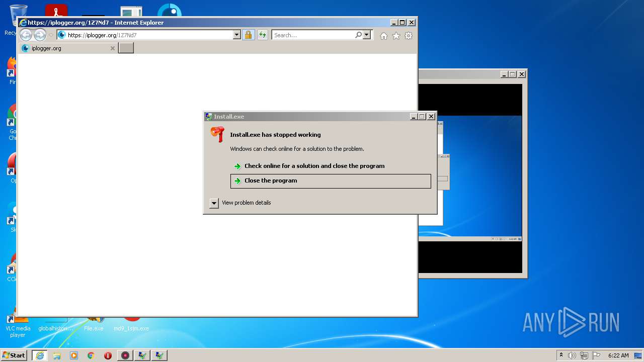Open Favorites star in Internet Explorer
The width and height of the screenshot is (644, 362).
(396, 36)
